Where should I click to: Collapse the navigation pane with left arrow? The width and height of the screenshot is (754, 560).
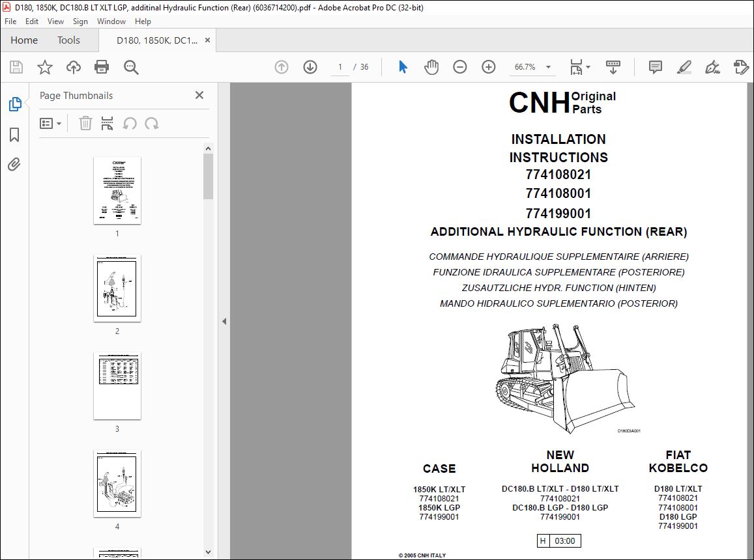pyautogui.click(x=224, y=321)
